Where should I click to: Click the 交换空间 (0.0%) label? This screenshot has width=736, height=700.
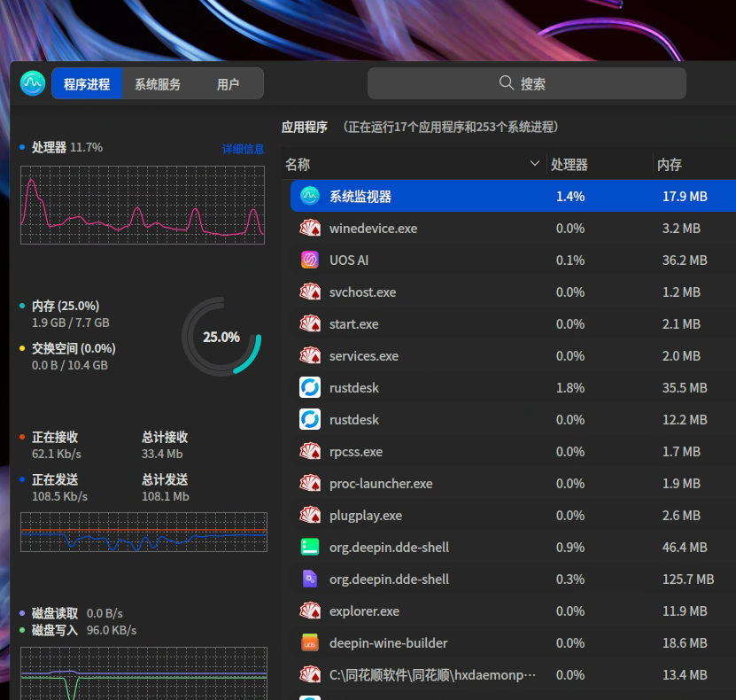74,348
